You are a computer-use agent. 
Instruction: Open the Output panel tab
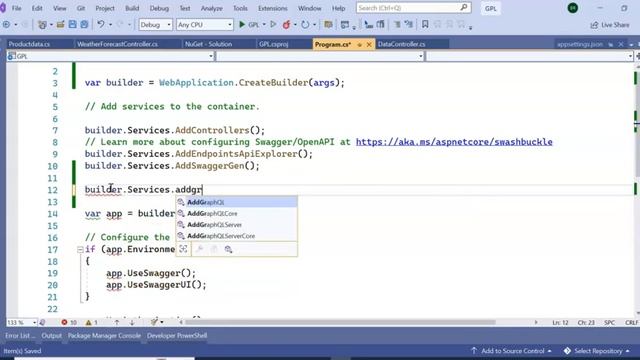[x=51, y=336]
